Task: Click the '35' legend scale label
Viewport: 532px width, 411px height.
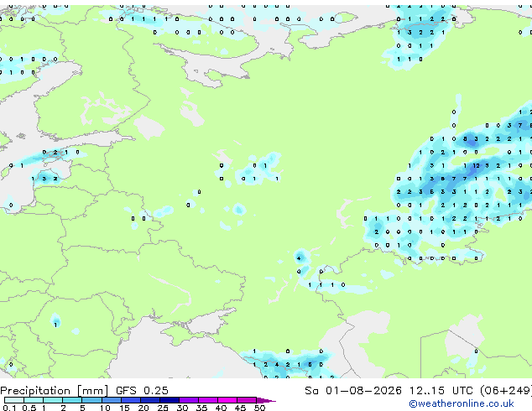Action: click(x=201, y=408)
